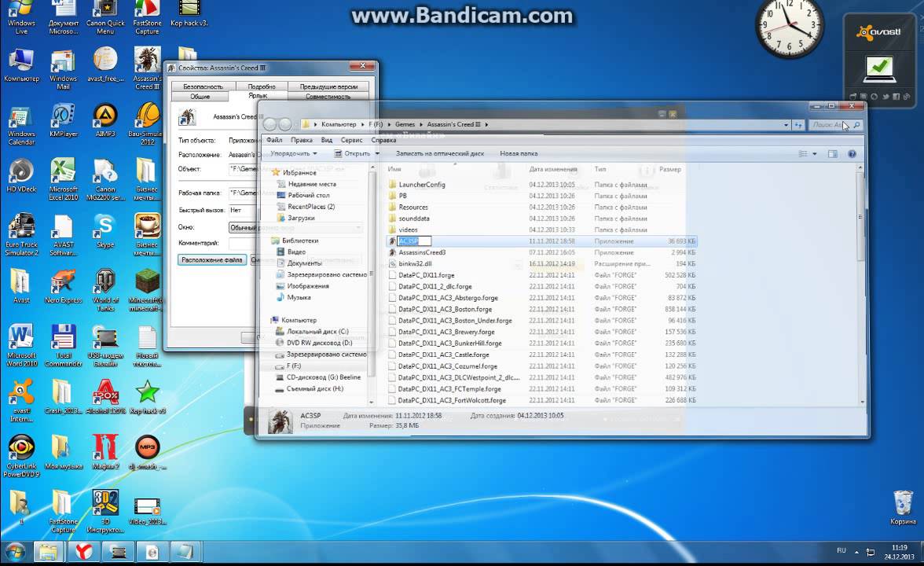924x566 pixels.
Task: Toggle the Explorer preview pane icon
Action: point(832,154)
